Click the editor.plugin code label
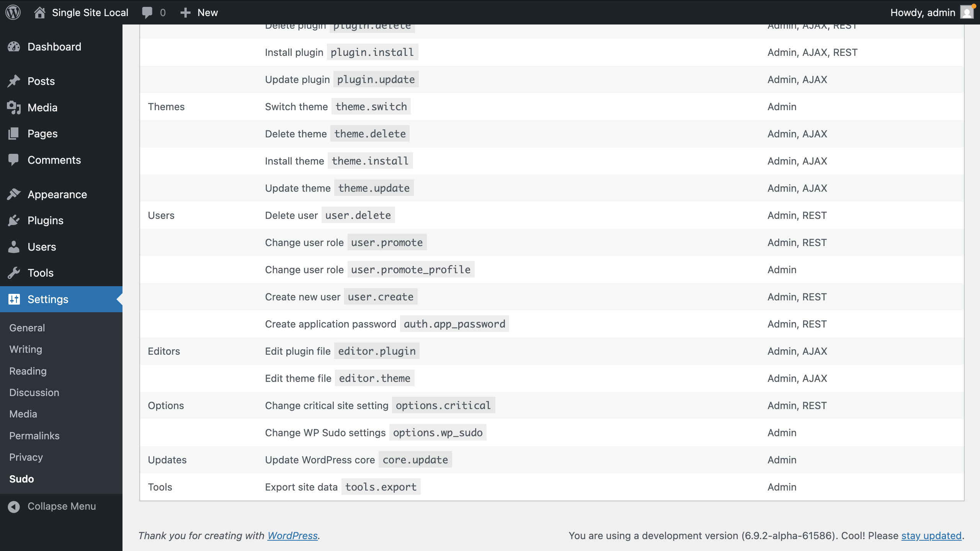Screen dimensions: 980x551 coord(377,351)
